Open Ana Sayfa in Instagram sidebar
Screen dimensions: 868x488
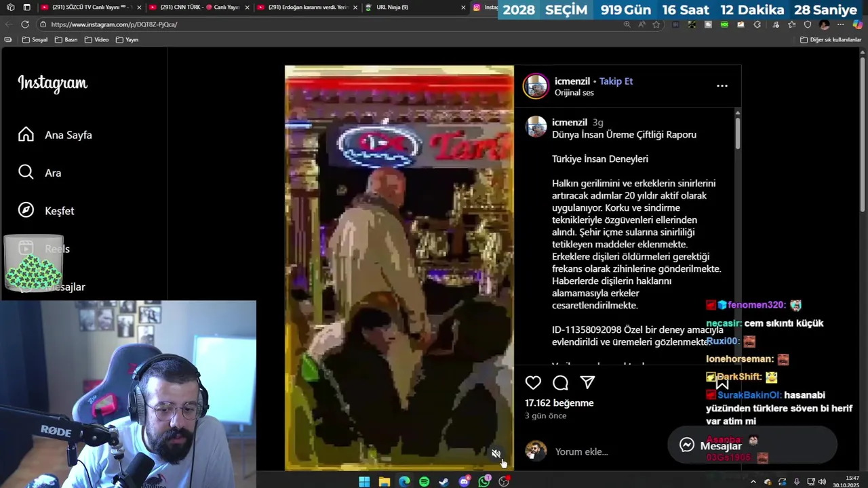[56, 135]
